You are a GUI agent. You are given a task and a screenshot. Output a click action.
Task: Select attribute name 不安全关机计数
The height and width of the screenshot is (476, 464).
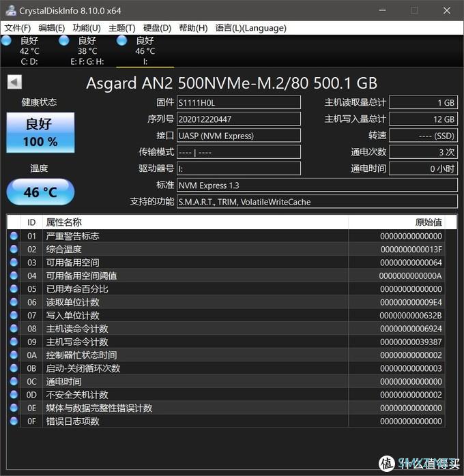(x=77, y=394)
